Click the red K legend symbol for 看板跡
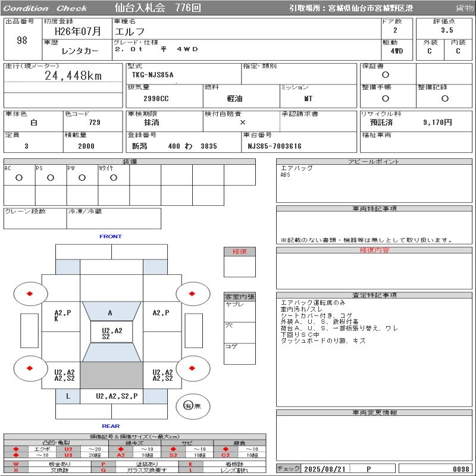This screenshot has width=476, height=476. click(190, 464)
